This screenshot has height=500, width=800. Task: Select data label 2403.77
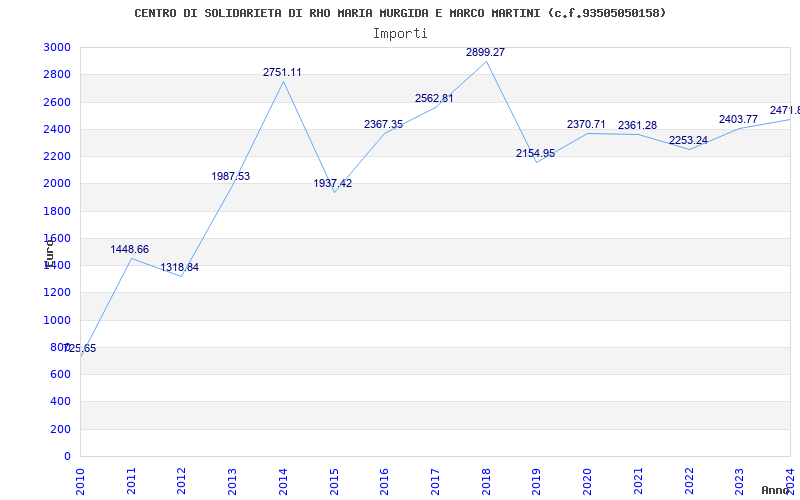(738, 119)
